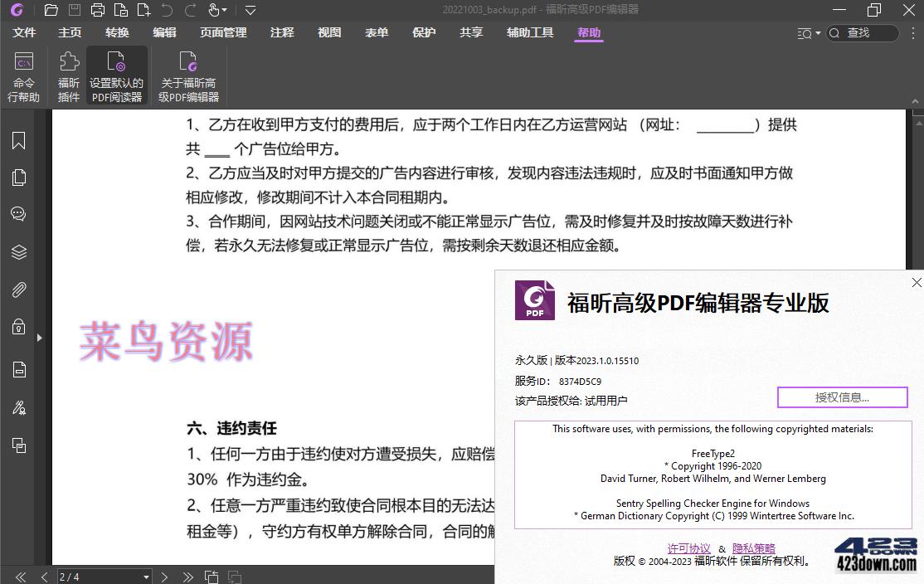
Task: Expand the quick access toolbar chevron
Action: point(250,10)
